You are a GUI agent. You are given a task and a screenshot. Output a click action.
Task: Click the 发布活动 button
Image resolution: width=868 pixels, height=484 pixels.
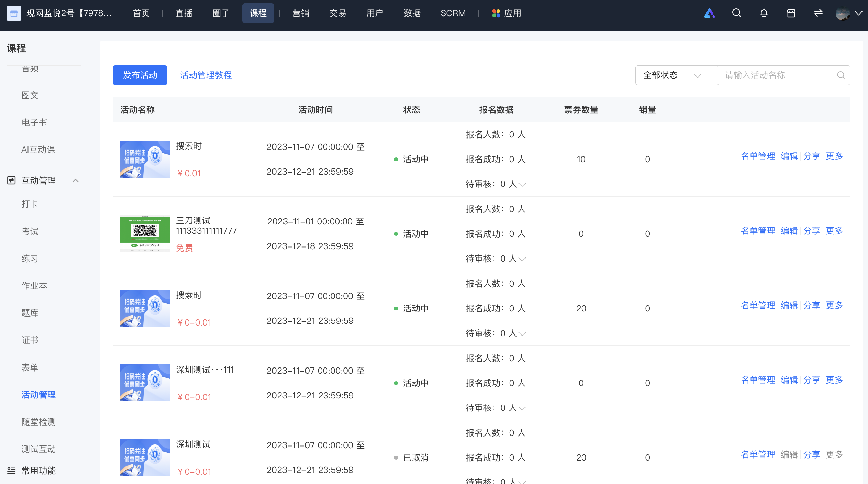tap(140, 75)
